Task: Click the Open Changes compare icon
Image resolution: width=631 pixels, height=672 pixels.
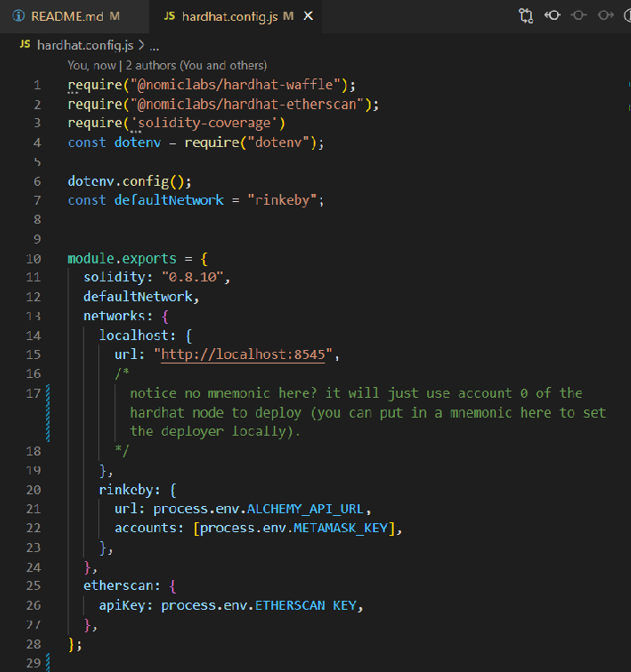Action: click(526, 16)
